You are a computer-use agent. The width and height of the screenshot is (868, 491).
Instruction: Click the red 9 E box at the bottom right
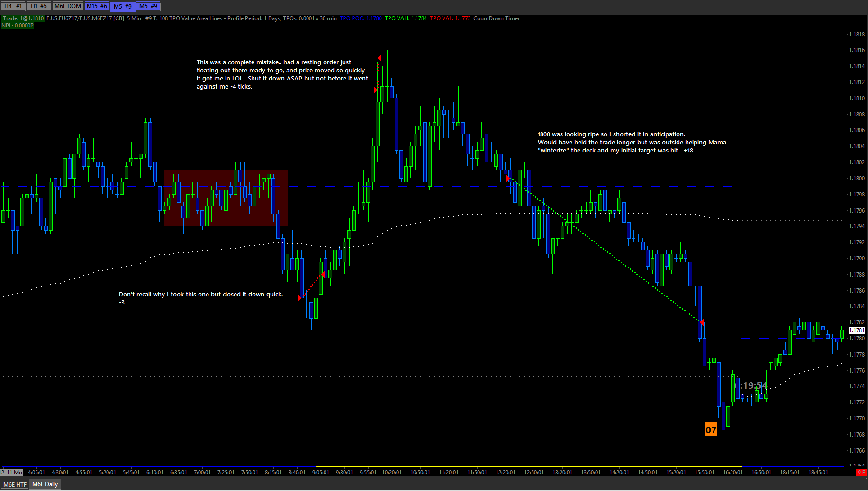pos(861,472)
